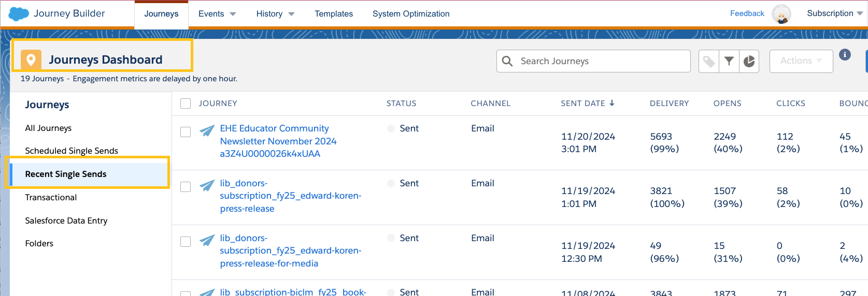Image resolution: width=868 pixels, height=296 pixels.
Task: Click the 5693 (99%) delivery value
Action: 665,143
